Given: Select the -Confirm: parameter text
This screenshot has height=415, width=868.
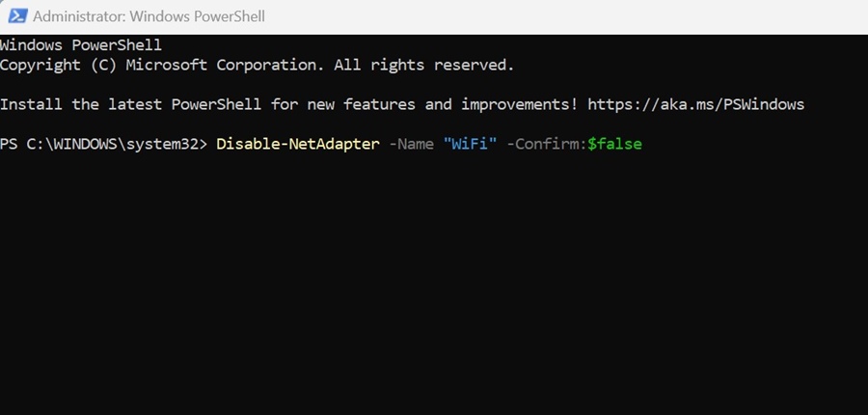Looking at the screenshot, I should click(x=547, y=144).
